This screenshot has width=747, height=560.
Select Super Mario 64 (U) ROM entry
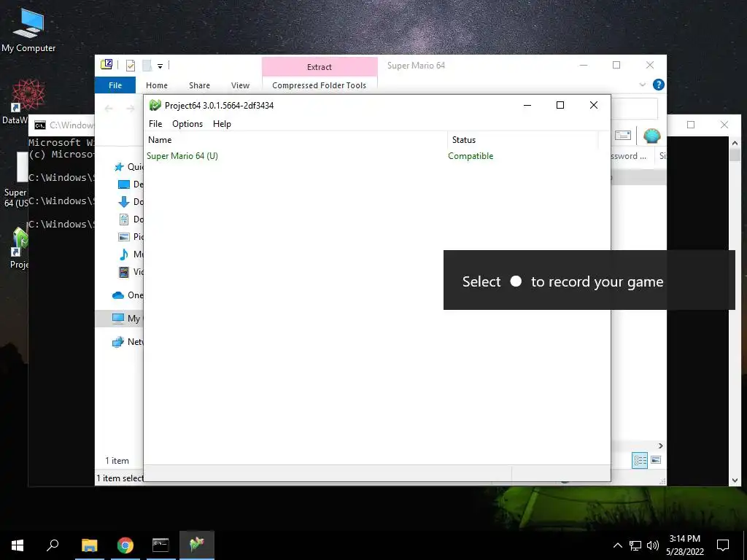pyautogui.click(x=182, y=156)
